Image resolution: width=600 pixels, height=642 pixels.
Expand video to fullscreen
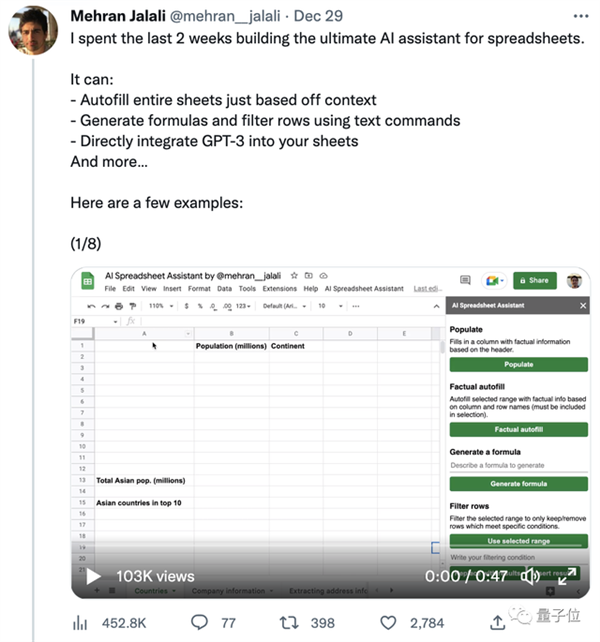pos(567,576)
